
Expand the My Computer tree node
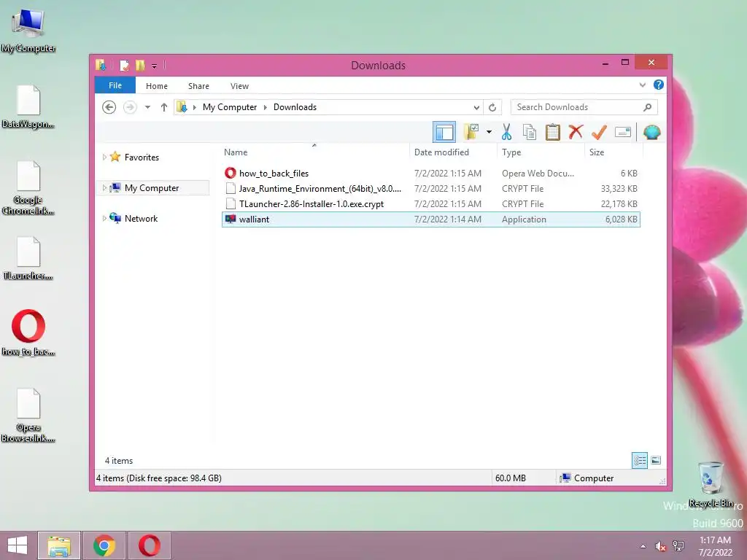[x=104, y=187]
